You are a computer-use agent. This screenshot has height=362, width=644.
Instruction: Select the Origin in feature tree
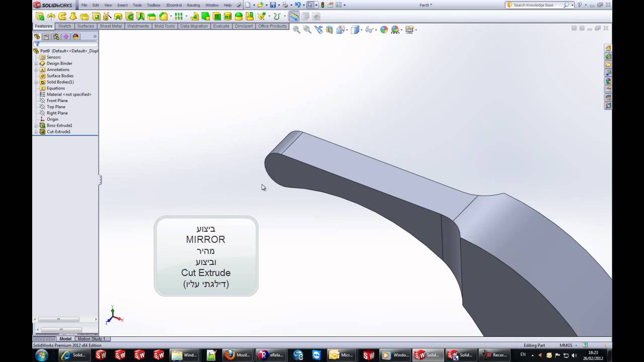[x=52, y=119]
